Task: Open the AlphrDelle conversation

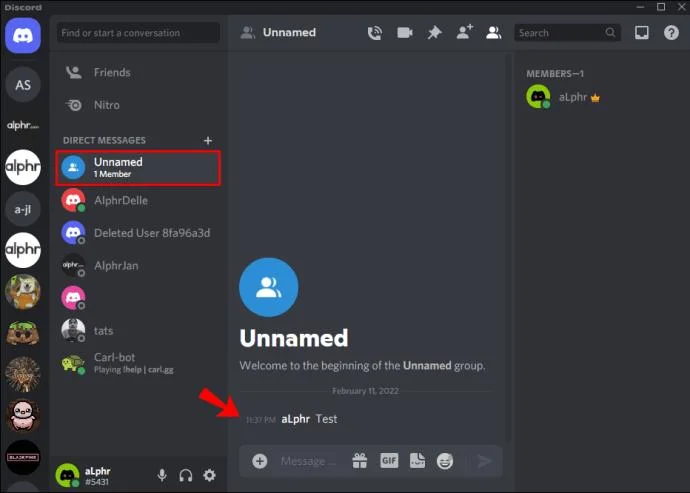Action: 138,201
